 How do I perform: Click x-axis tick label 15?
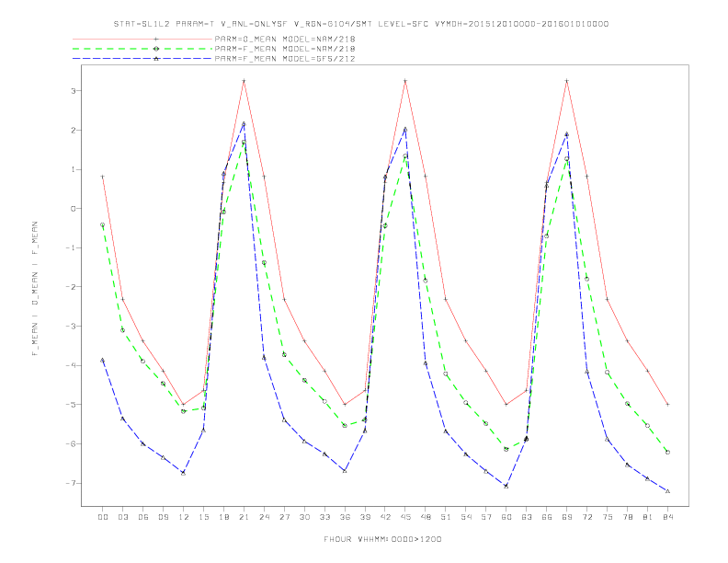pos(203,517)
